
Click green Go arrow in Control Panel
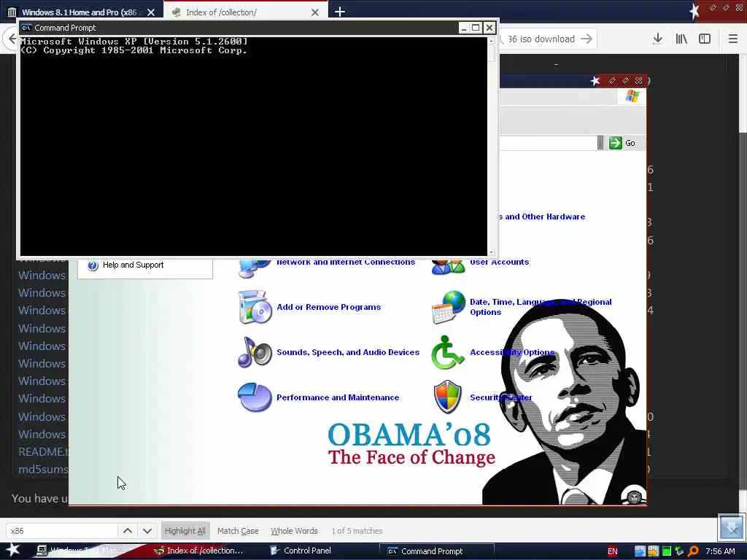click(615, 143)
